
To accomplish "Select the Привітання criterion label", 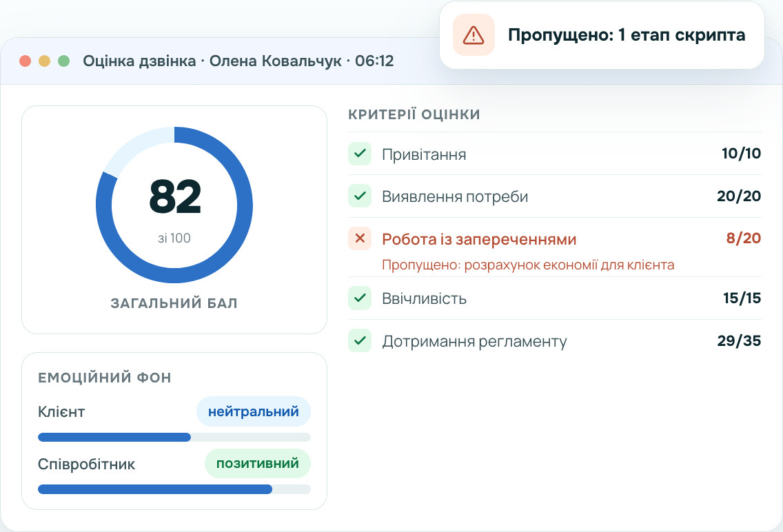I will coord(424,155).
